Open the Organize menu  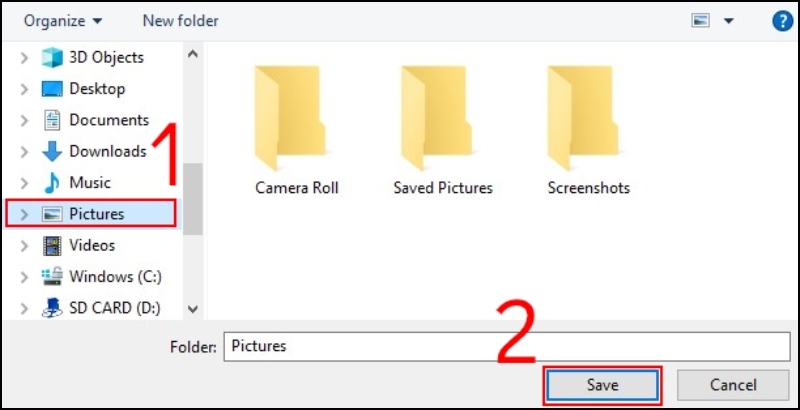coord(63,21)
